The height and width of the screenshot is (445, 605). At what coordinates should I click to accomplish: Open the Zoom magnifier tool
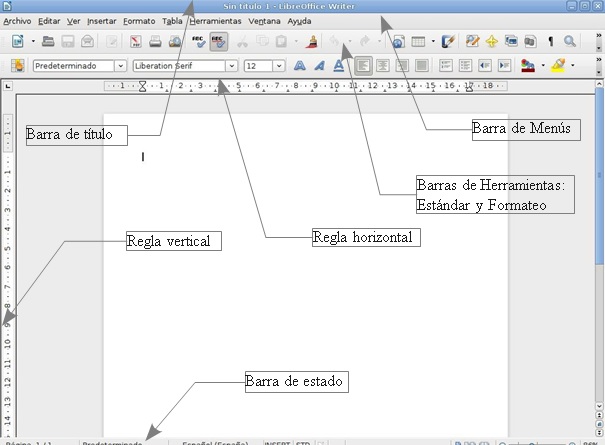[x=570, y=42]
